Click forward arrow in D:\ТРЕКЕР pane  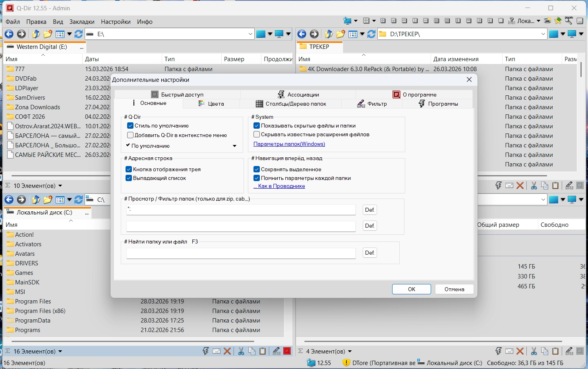[x=314, y=34]
